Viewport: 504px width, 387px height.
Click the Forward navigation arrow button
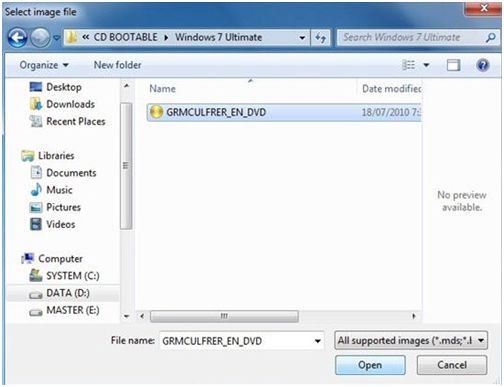click(40, 38)
